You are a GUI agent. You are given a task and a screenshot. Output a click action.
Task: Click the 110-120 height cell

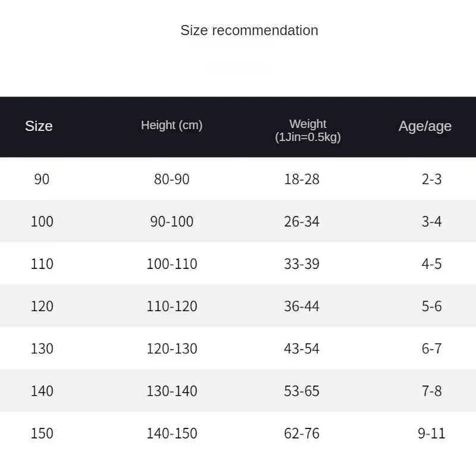(x=171, y=306)
